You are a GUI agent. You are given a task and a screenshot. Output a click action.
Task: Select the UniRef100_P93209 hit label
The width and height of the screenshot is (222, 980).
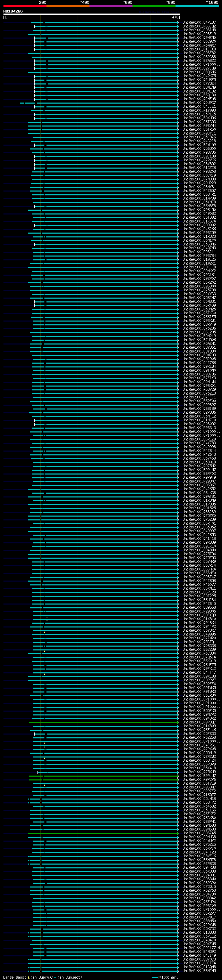tap(199, 906)
